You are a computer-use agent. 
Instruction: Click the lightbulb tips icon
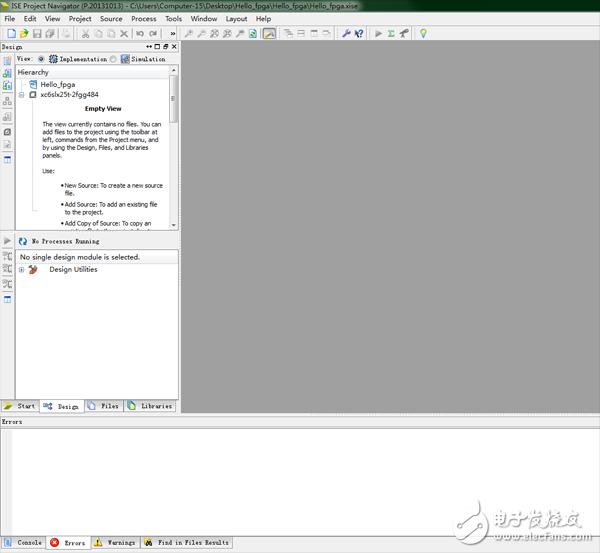coord(423,33)
